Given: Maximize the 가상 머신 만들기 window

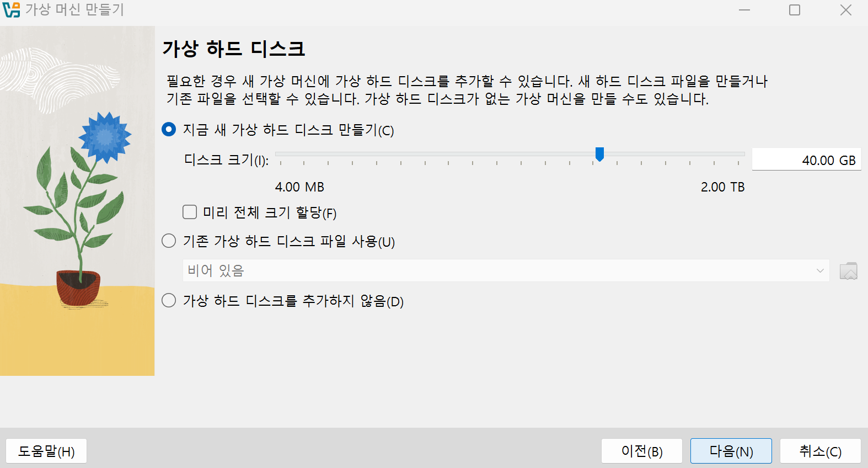Looking at the screenshot, I should click(x=795, y=10).
